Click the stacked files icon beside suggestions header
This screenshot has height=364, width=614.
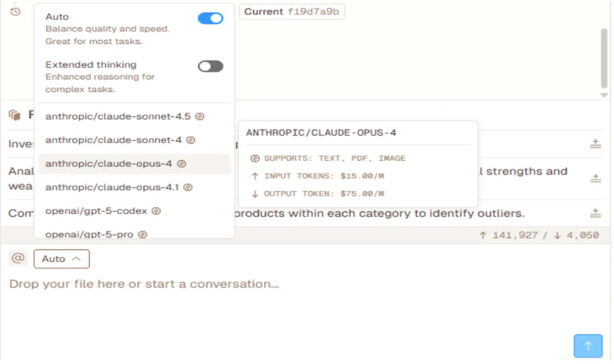tap(14, 115)
